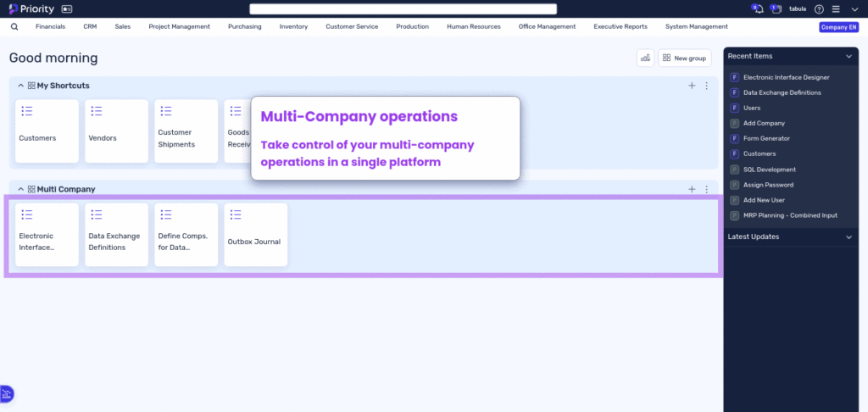Open the help question mark icon
Screen dimensions: 868x412
point(820,9)
